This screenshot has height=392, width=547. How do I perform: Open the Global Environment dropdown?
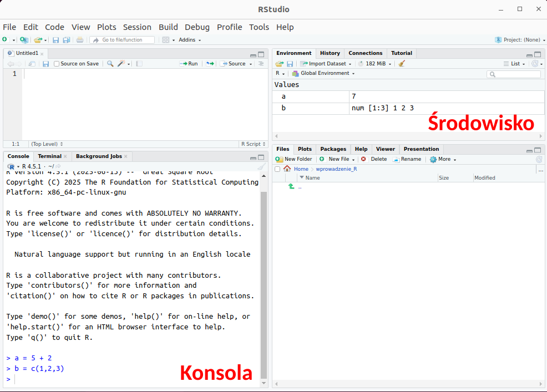click(323, 73)
